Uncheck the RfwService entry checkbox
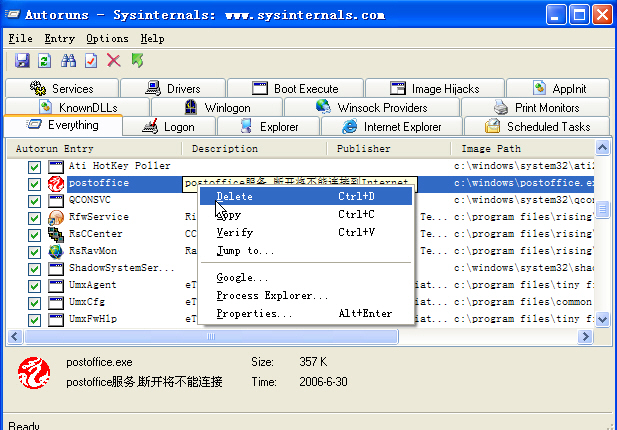This screenshot has height=430, width=617. click(34, 218)
